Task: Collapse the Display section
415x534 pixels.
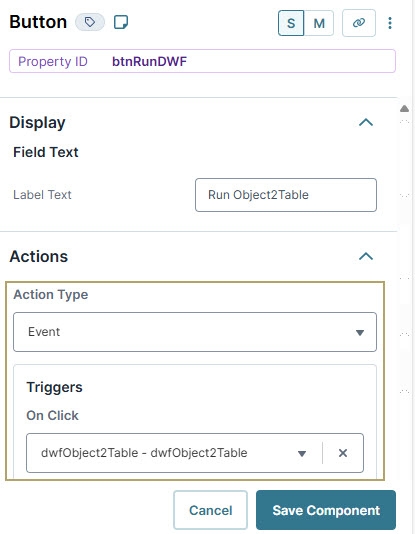Action: tap(366, 122)
